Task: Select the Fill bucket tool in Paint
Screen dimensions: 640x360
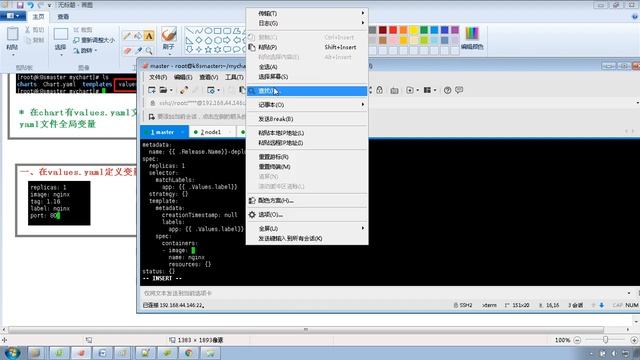Action: coord(138,36)
